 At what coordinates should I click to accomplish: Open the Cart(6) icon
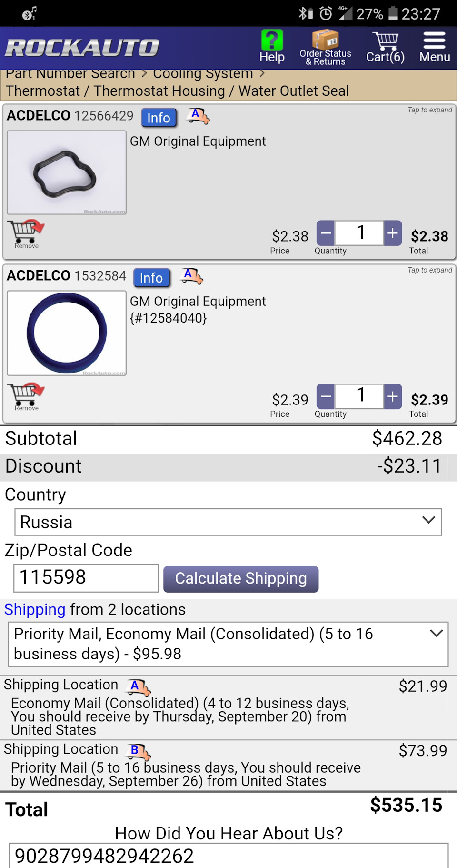pyautogui.click(x=385, y=47)
